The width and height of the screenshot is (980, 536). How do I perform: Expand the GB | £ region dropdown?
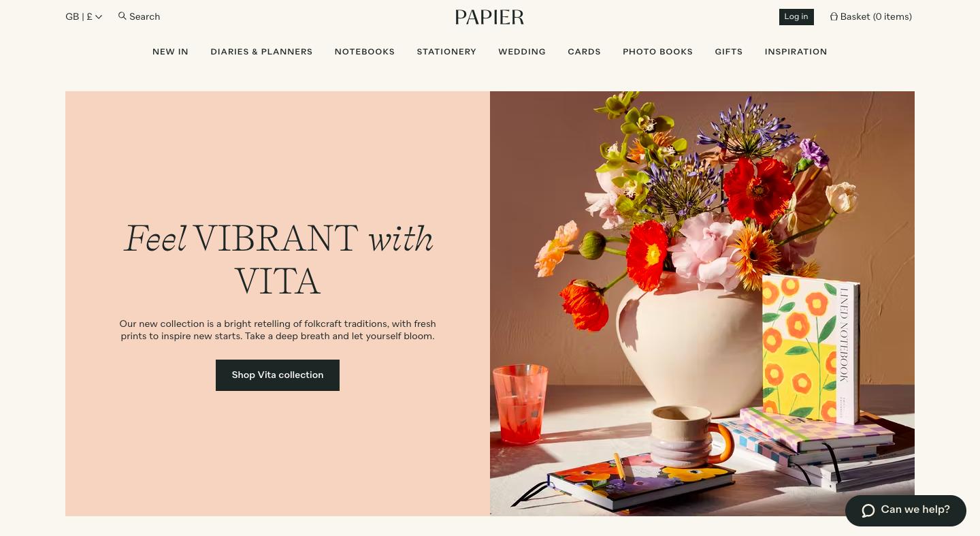pyautogui.click(x=84, y=16)
